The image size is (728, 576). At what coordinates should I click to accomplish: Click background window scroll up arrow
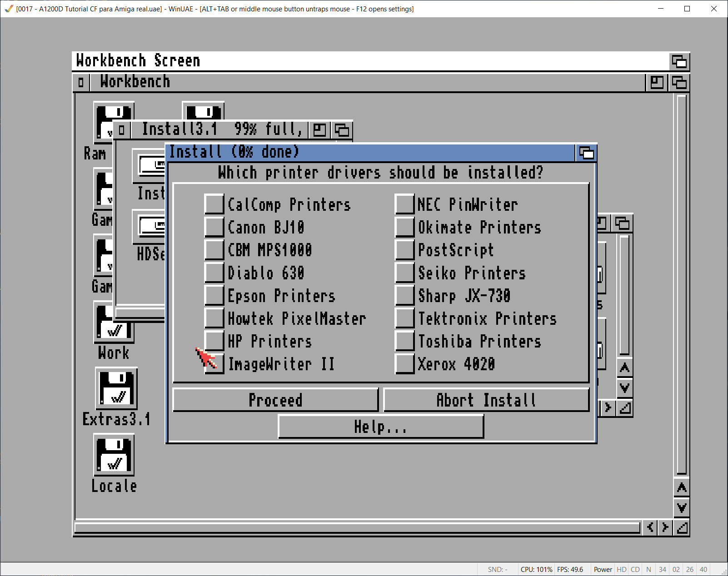(x=625, y=368)
